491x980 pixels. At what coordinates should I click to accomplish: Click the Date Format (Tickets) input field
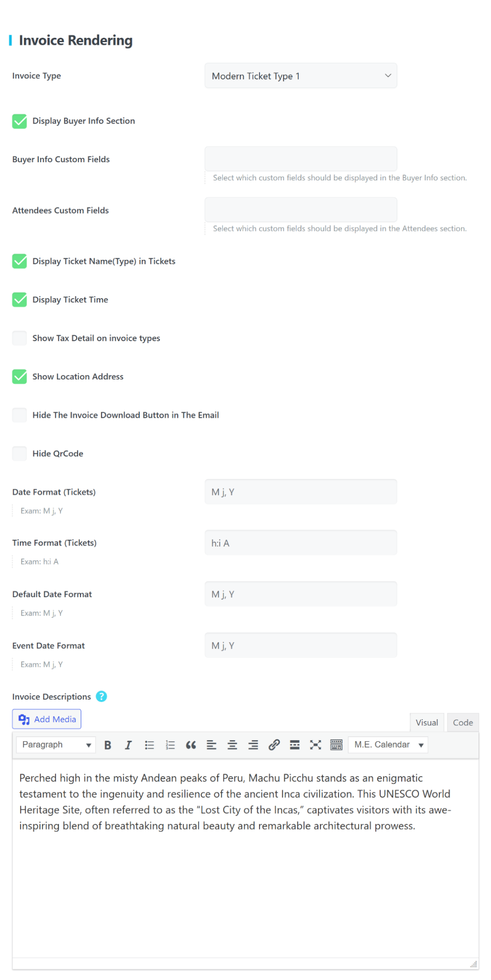[x=301, y=492]
